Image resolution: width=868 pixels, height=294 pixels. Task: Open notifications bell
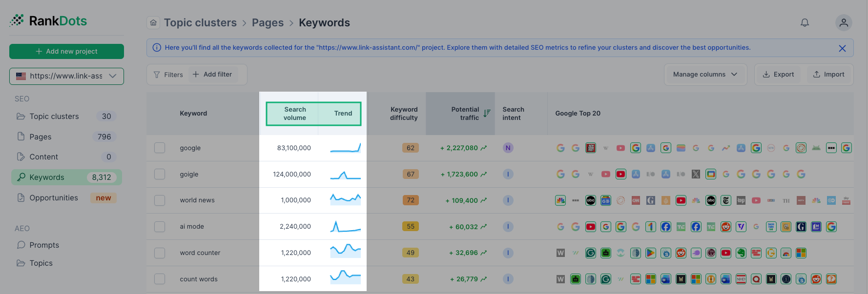[805, 22]
